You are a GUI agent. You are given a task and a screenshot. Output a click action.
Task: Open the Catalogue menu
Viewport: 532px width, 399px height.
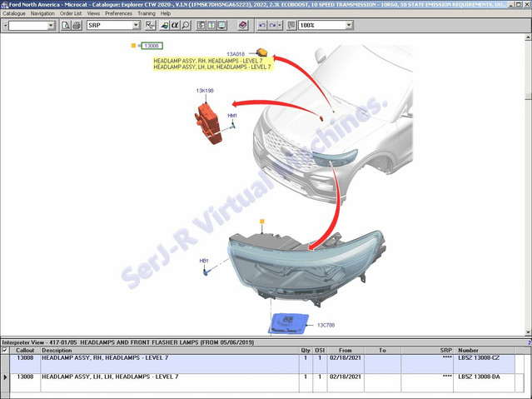pos(14,13)
